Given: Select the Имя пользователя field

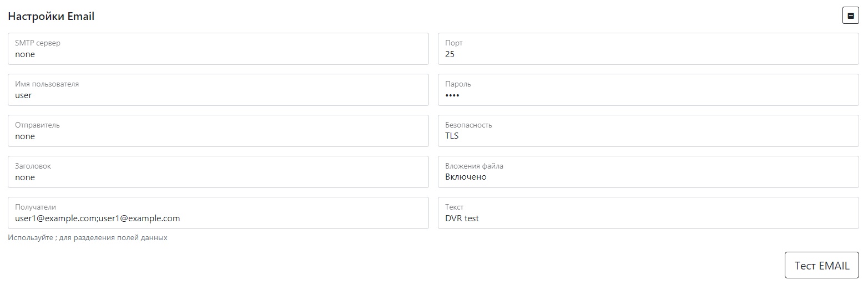Looking at the screenshot, I should (218, 90).
